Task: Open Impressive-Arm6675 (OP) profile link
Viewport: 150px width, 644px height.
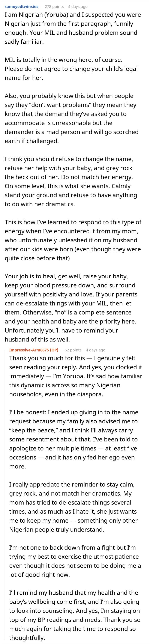Action: (35, 350)
